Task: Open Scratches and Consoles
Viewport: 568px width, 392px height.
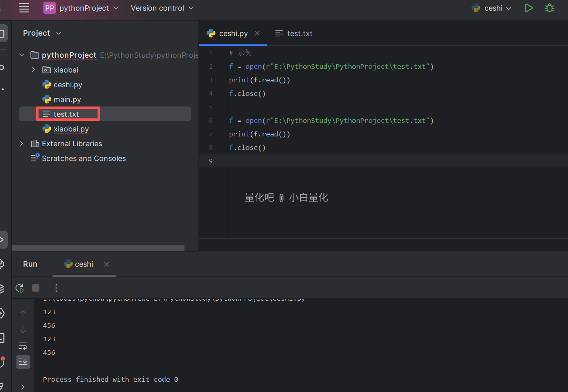Action: 84,159
